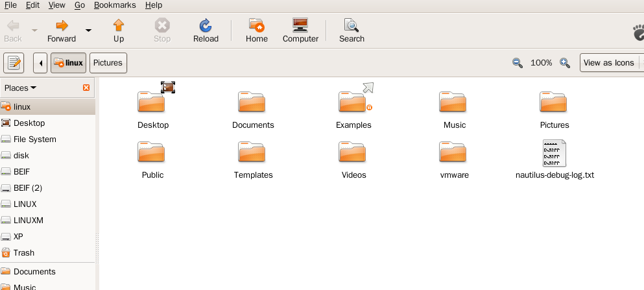Open the View as Icons dropdown
The height and width of the screenshot is (290, 644).
pyautogui.click(x=612, y=63)
